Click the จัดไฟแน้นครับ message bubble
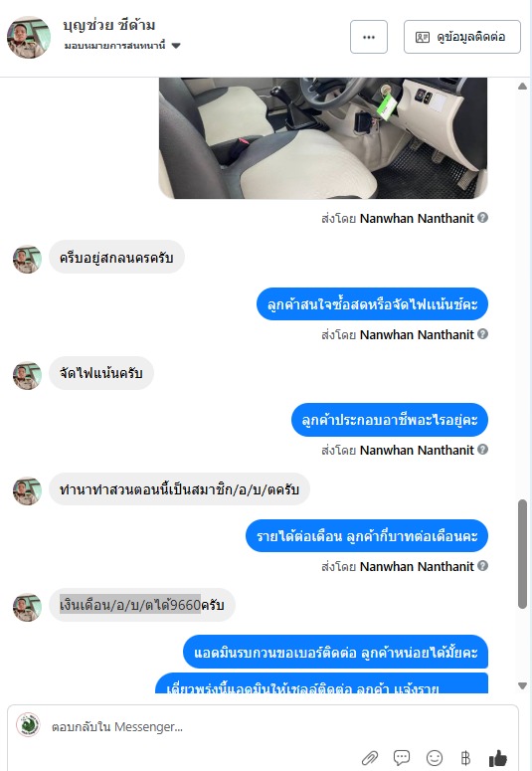This screenshot has height=771, width=532. [101, 373]
